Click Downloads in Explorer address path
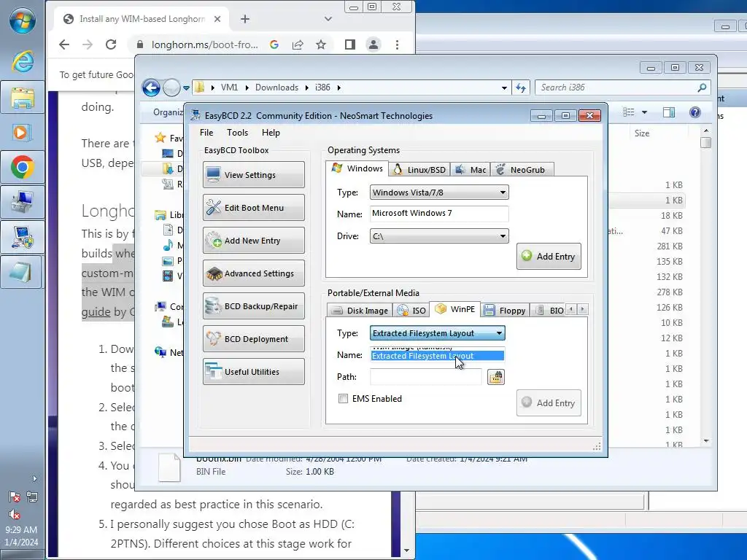The image size is (747, 560). click(x=276, y=87)
